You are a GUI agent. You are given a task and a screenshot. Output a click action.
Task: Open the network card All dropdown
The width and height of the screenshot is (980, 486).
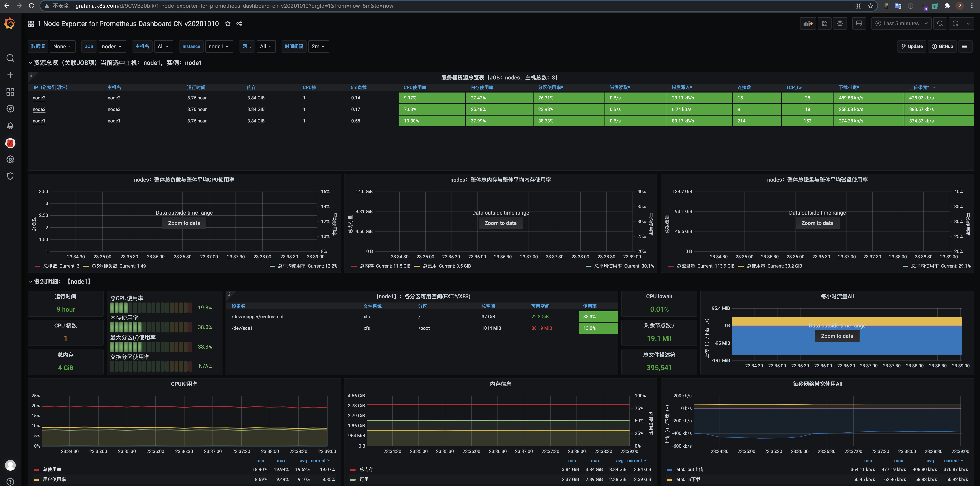pos(266,46)
